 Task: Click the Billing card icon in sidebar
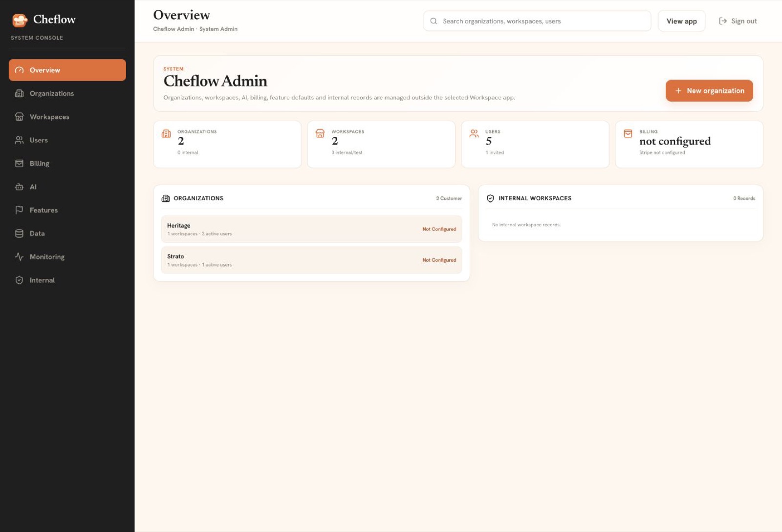pyautogui.click(x=19, y=164)
